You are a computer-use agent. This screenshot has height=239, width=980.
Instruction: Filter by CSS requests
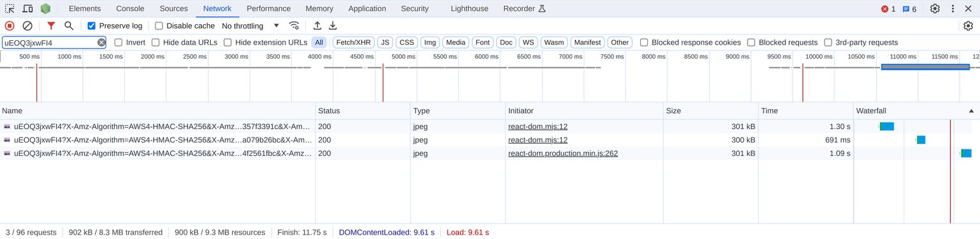(406, 42)
